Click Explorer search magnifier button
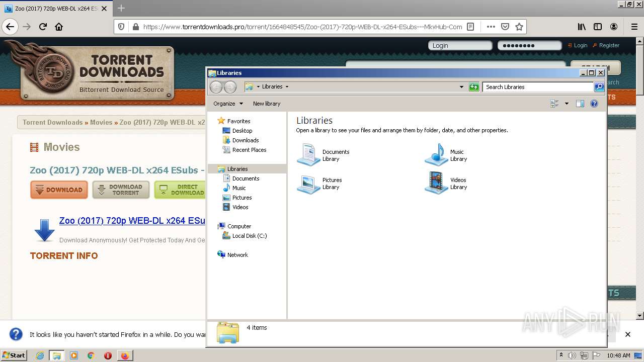Image resolution: width=644 pixels, height=362 pixels. [599, 87]
